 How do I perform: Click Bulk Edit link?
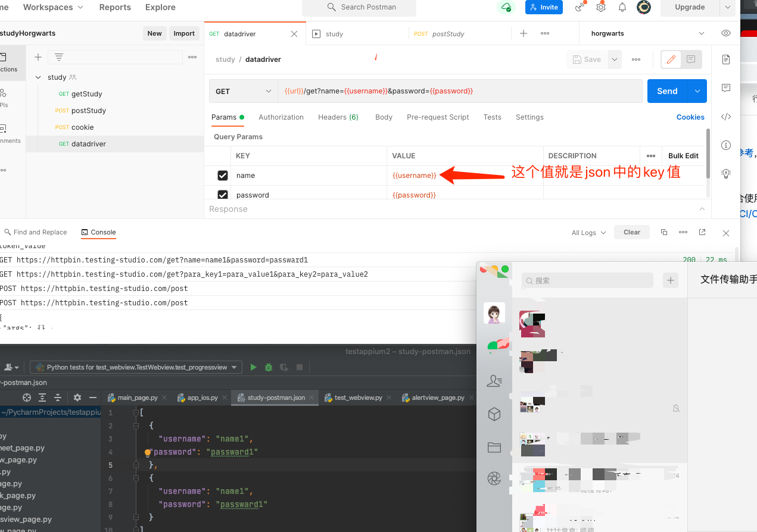pos(683,156)
